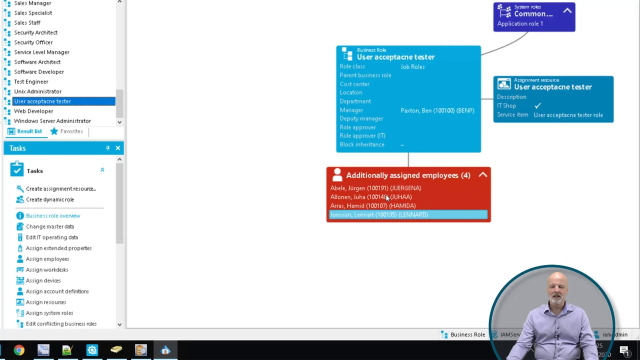Click Business Role status bar entry
This screenshot has height=360, width=640.
pyautogui.click(x=463, y=335)
